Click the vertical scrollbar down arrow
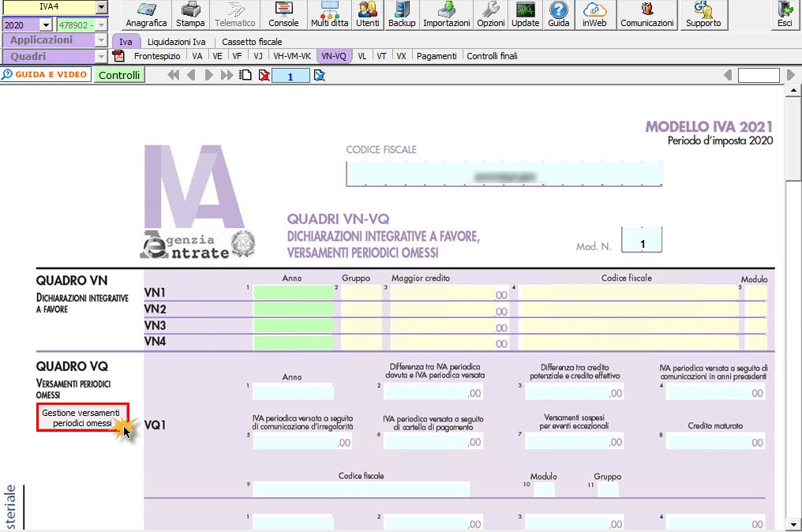 coord(794,524)
